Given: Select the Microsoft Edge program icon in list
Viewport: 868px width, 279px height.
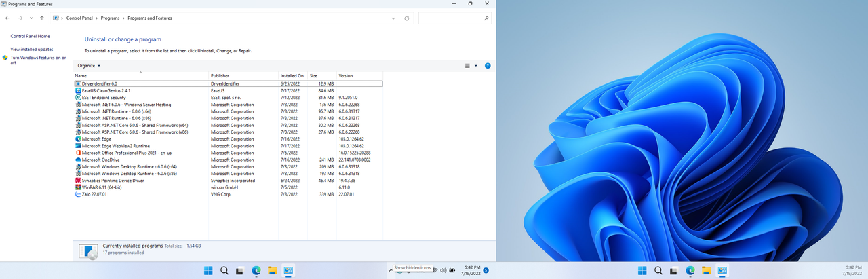Looking at the screenshot, I should pos(78,139).
